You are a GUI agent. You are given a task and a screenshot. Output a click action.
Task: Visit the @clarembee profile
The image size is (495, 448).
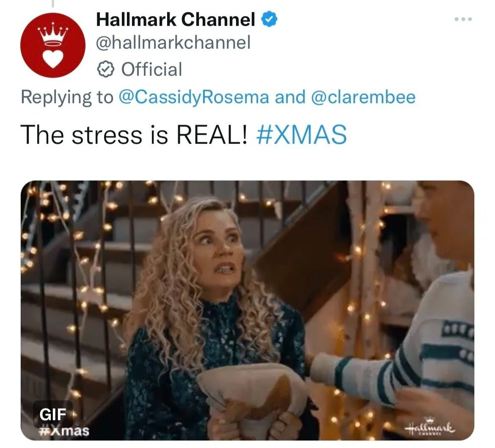363,97
